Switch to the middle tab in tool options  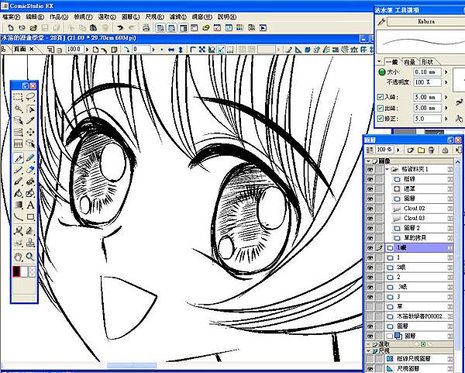coord(410,62)
